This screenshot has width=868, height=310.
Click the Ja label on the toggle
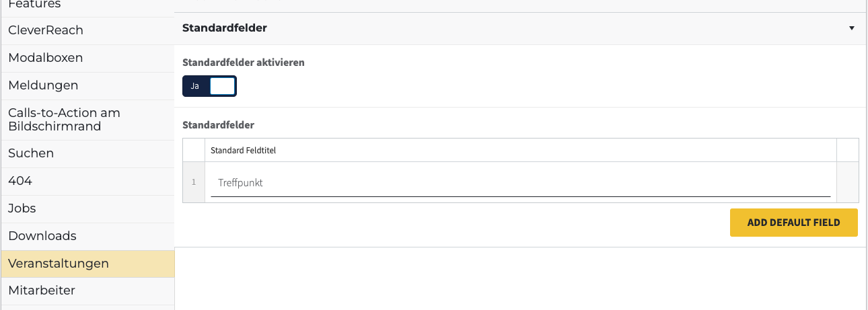pyautogui.click(x=195, y=86)
